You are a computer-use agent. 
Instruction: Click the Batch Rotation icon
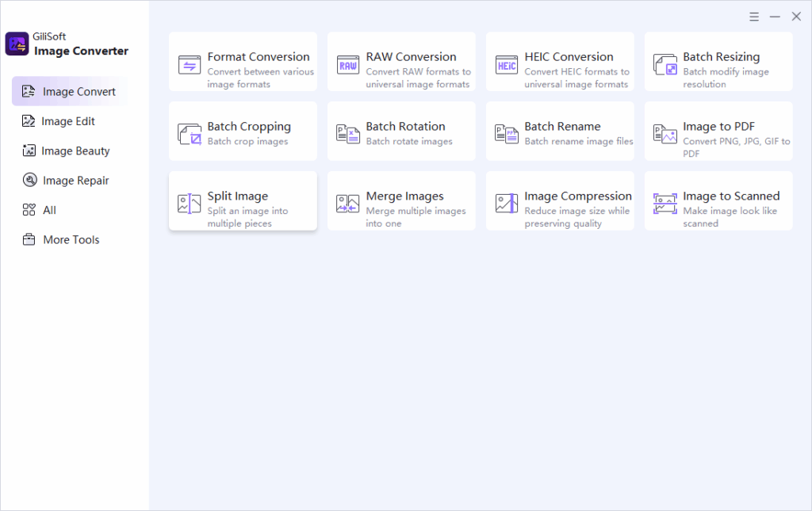tap(348, 134)
